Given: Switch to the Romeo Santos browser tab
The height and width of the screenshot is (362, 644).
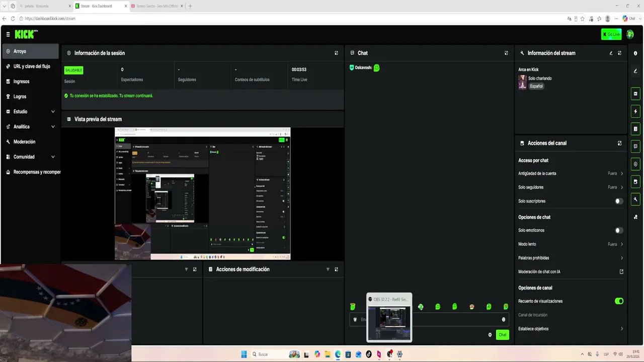Looking at the screenshot, I should [157, 6].
